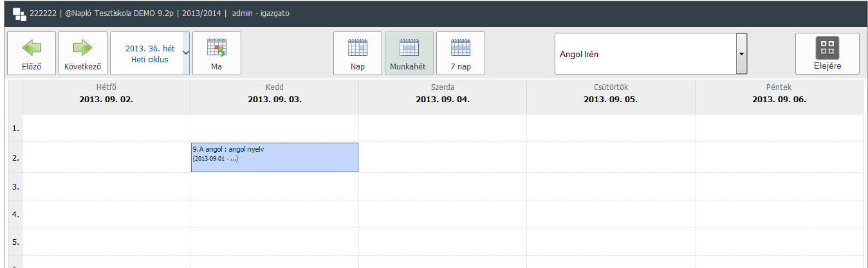This screenshot has width=868, height=268.
Task: Click the Hétfő 2013. 09. 02. header
Action: coord(106,94)
